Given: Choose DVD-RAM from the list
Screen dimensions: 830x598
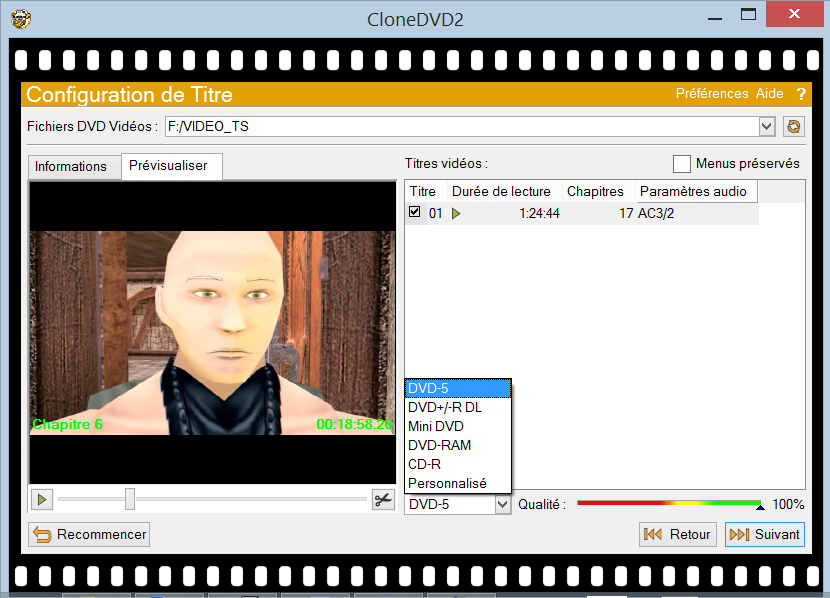Looking at the screenshot, I should (458, 445).
